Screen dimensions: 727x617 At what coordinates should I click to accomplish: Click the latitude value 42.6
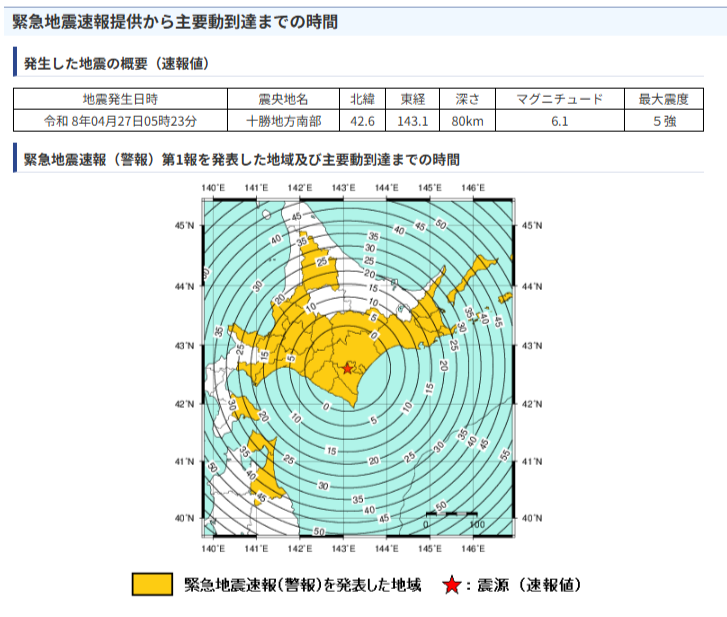[x=363, y=121]
